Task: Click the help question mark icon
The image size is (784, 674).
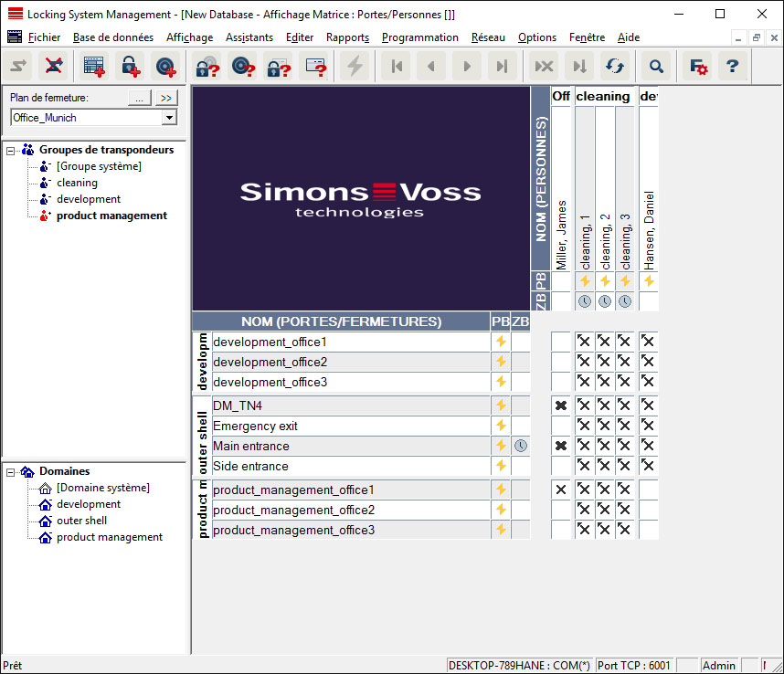Action: point(732,66)
